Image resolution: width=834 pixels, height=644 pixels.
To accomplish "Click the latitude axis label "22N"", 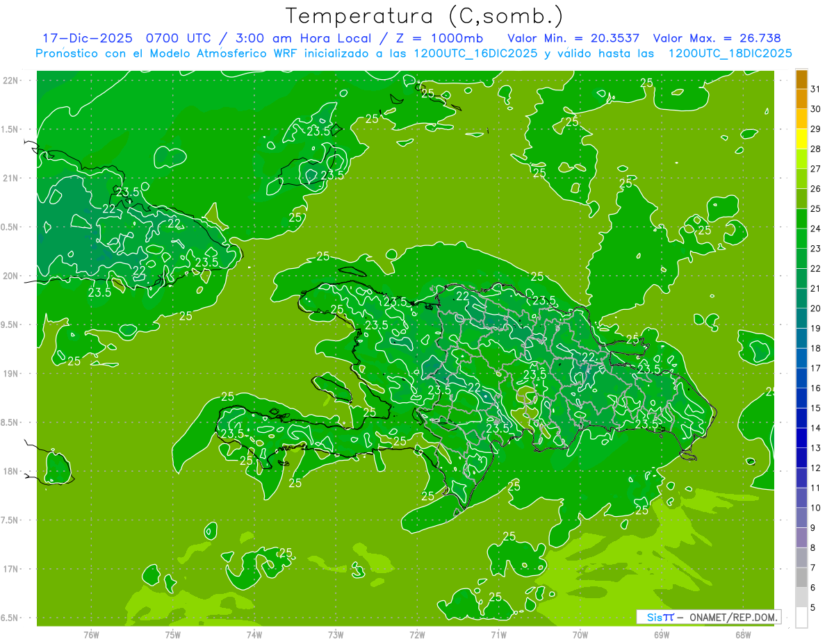I will pyautogui.click(x=10, y=81).
